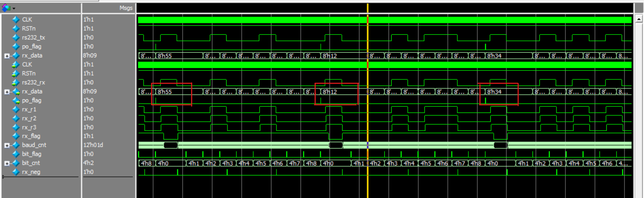Click the scroll-up arrow of waveform scrollbar
Screen dimensions: 644x198
click(x=639, y=19)
